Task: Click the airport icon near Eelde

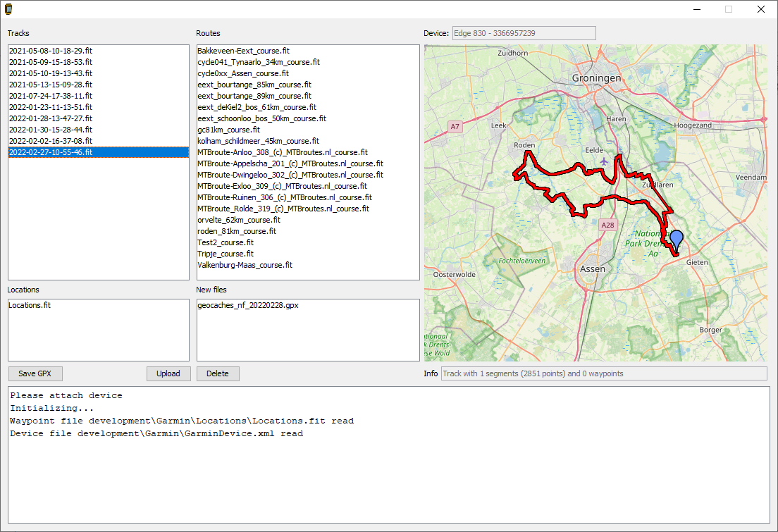Action: click(603, 161)
